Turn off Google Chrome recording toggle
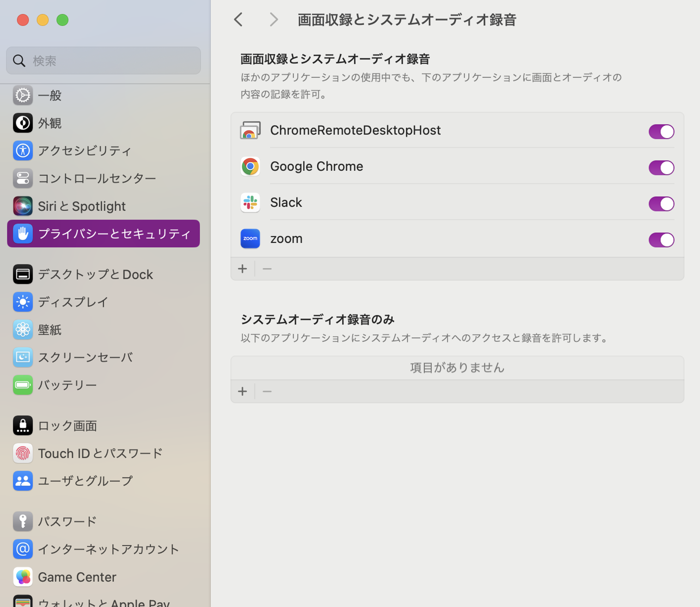This screenshot has height=607, width=700. click(661, 168)
